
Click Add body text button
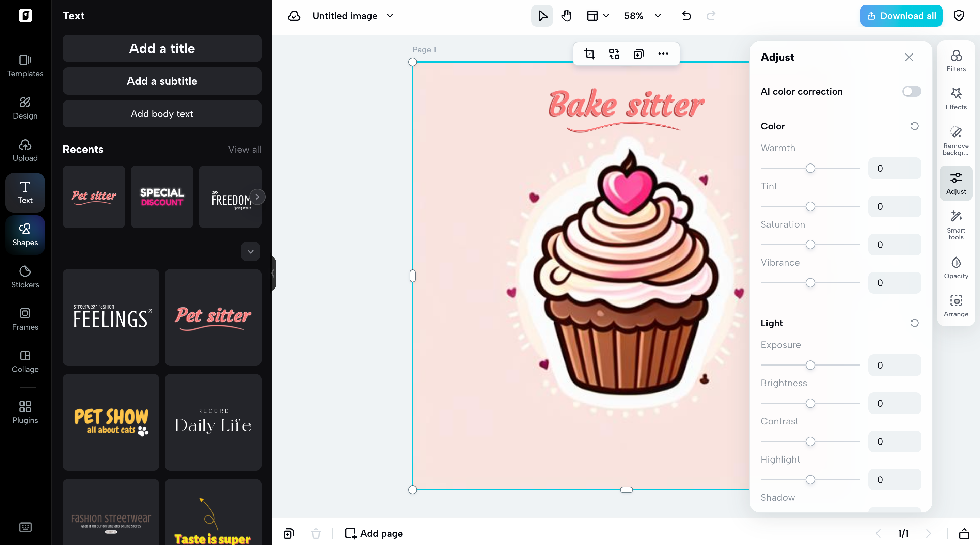[162, 114]
